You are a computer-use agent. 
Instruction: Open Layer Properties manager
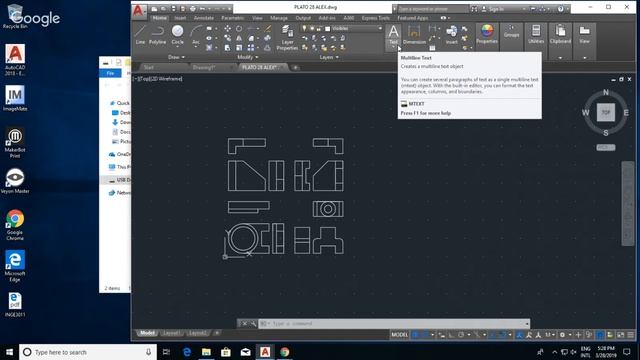point(287,38)
